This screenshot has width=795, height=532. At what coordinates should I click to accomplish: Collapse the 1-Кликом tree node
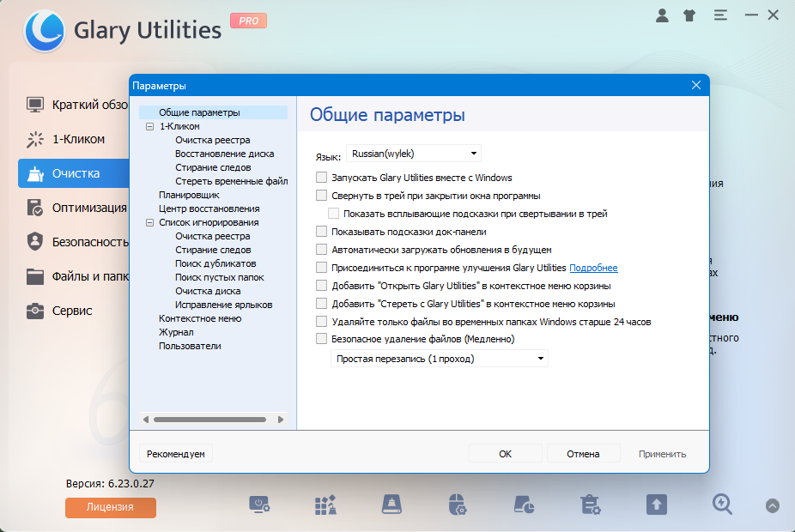(x=149, y=126)
